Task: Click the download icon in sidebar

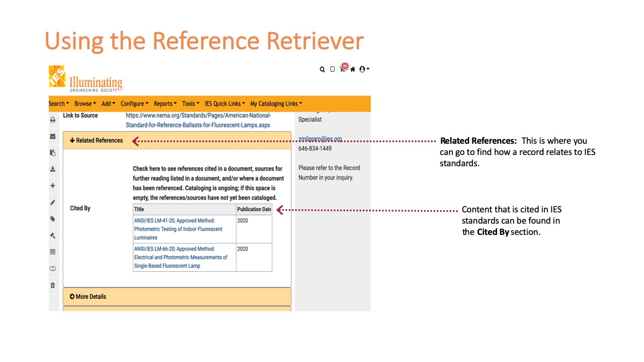Action: [x=53, y=169]
